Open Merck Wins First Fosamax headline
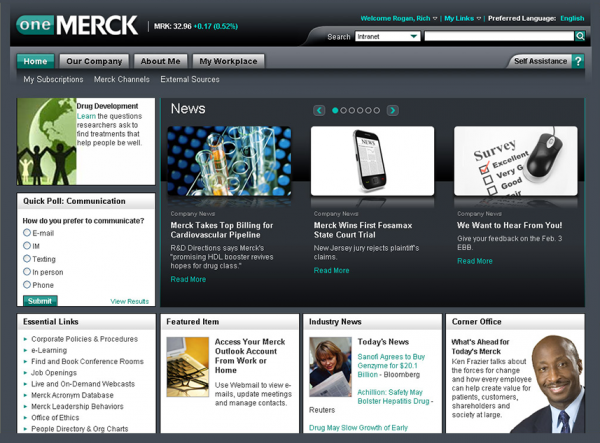600x443 pixels. click(363, 230)
